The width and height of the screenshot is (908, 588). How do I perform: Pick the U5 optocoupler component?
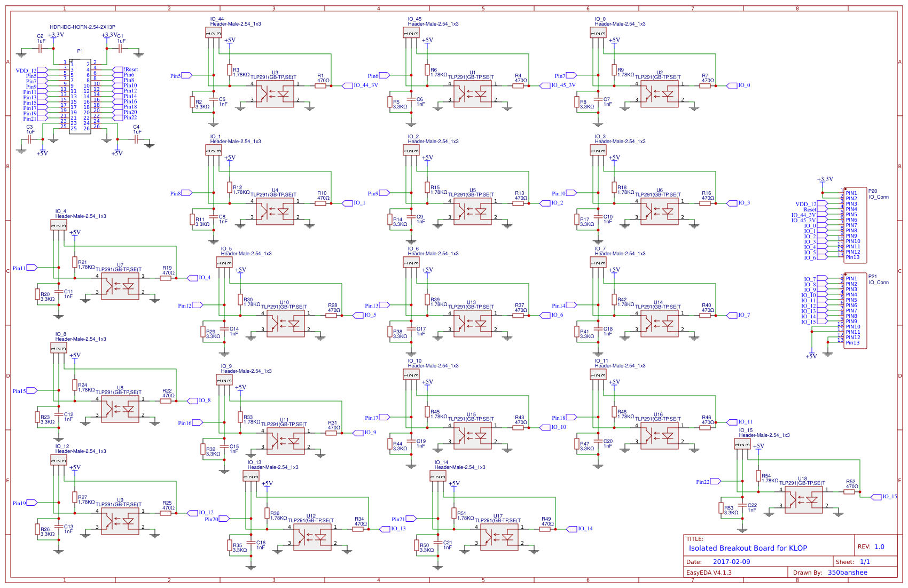coord(473,211)
